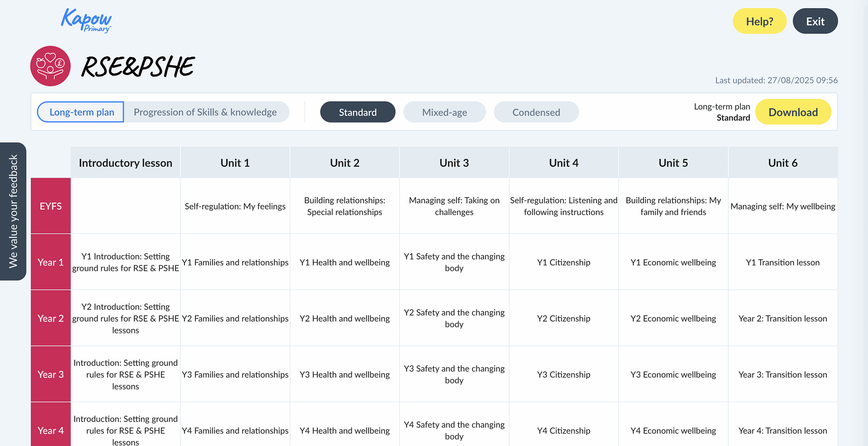Open Y1 Introduction ground rules lesson
Image resolution: width=868 pixels, height=446 pixels.
[126, 262]
